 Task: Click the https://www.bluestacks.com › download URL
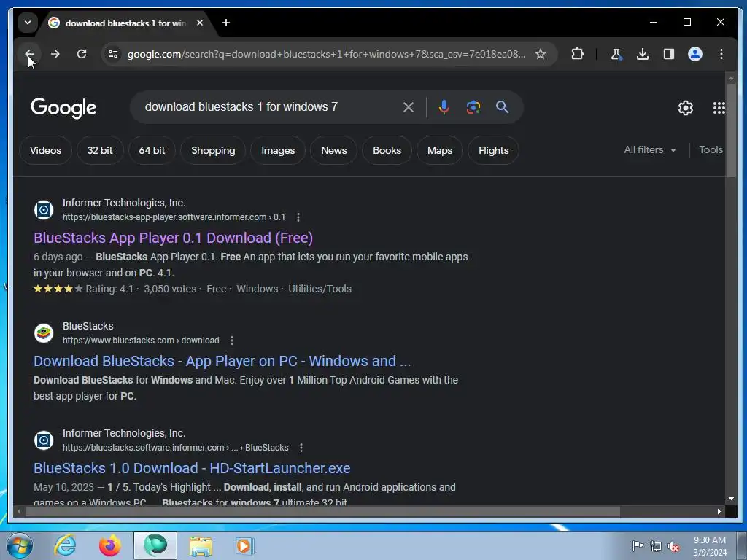141,341
